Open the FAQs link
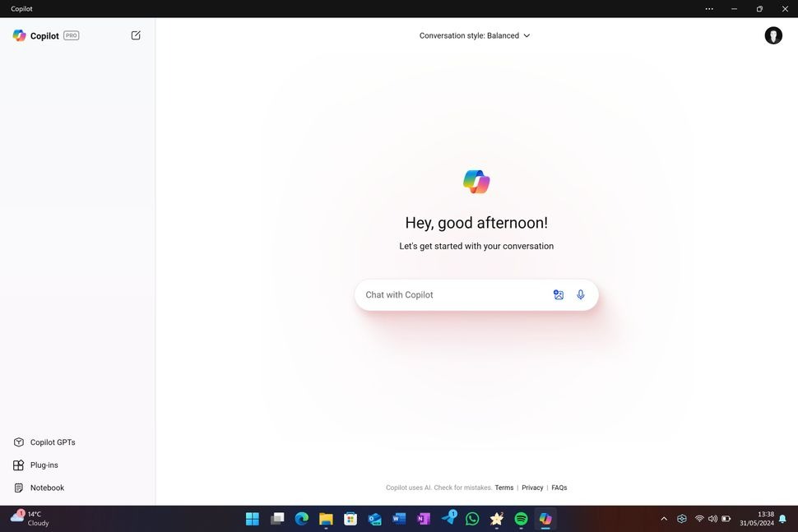This screenshot has height=532, width=798. pyautogui.click(x=559, y=488)
